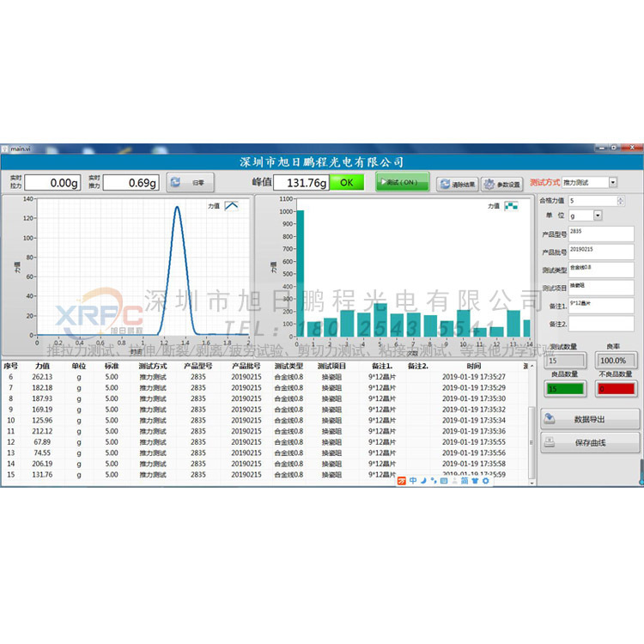Click the 保存曲线 save curve button
Screen dimensions: 644x644
point(590,443)
